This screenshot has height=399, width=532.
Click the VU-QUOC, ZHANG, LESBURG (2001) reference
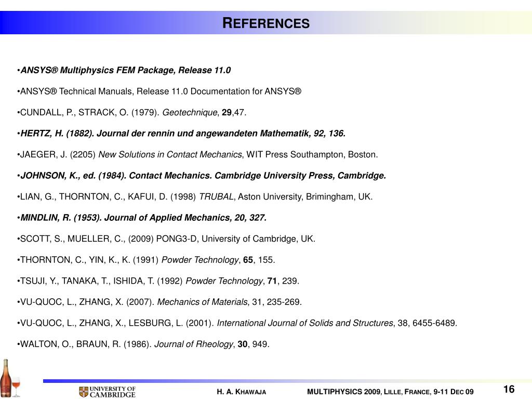coord(237,323)
